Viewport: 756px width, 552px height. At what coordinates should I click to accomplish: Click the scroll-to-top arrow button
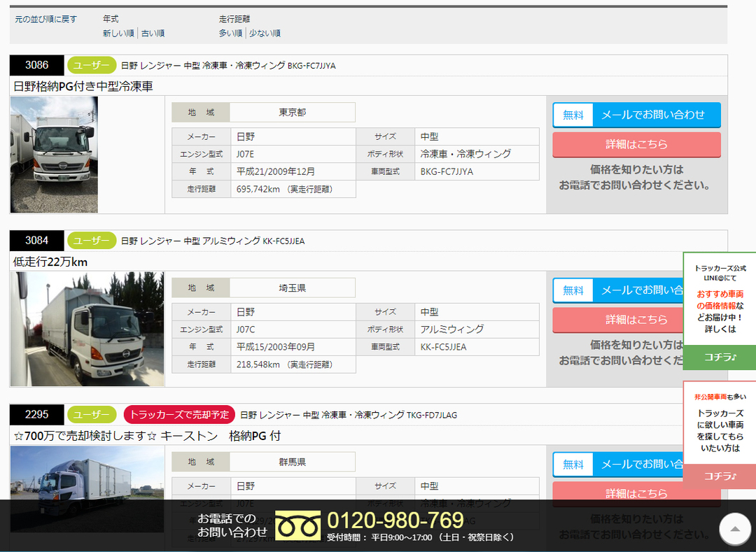tap(735, 529)
